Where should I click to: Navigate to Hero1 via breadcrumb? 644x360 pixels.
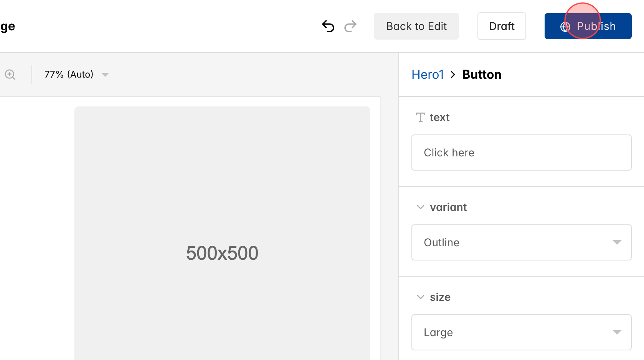[428, 74]
